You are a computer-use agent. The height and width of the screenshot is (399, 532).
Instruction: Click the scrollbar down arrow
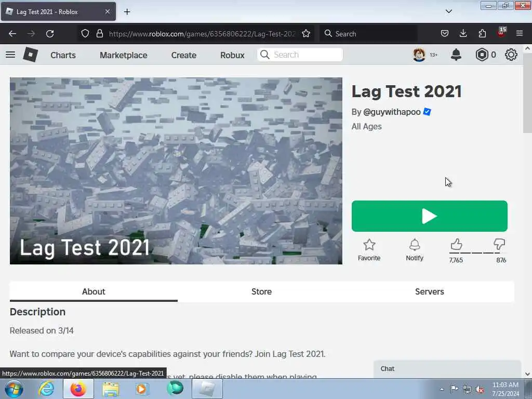[x=528, y=374]
